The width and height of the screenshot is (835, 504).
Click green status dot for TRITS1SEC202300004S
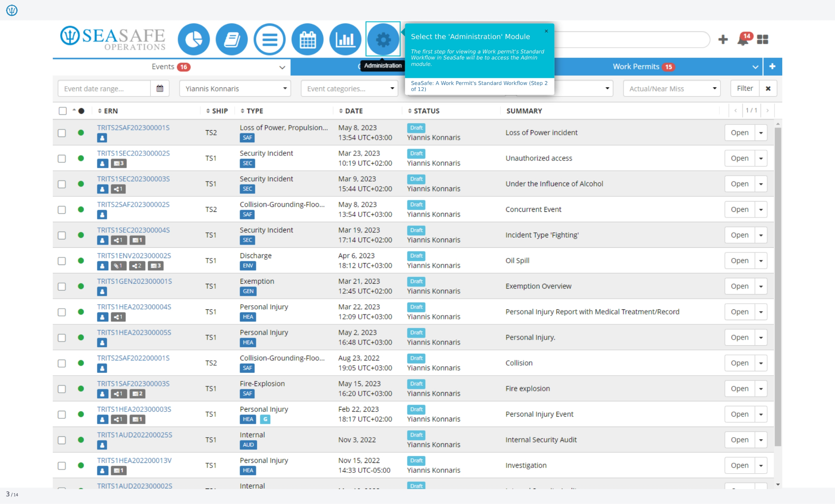pos(81,235)
